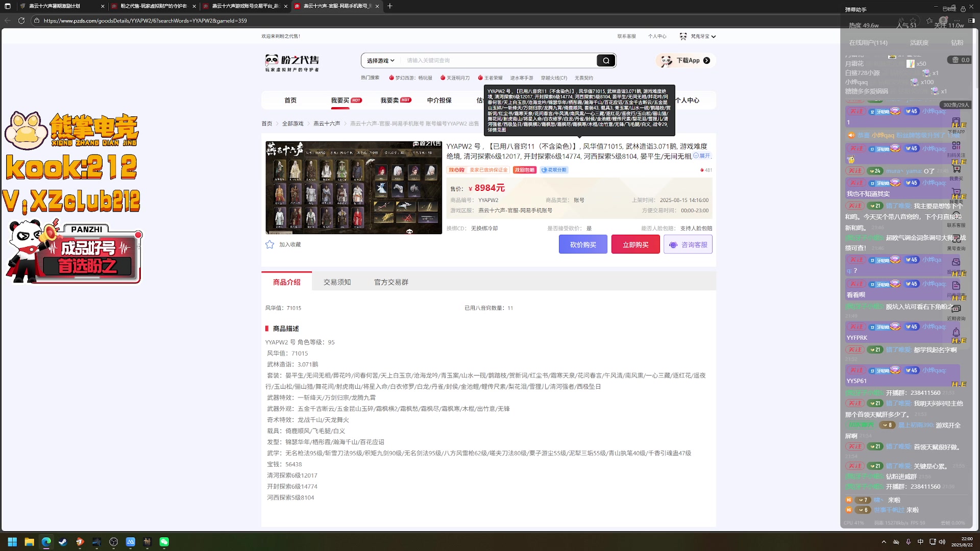Select hot search 逆水寒手游
The height and width of the screenshot is (551, 980).
coord(522,78)
